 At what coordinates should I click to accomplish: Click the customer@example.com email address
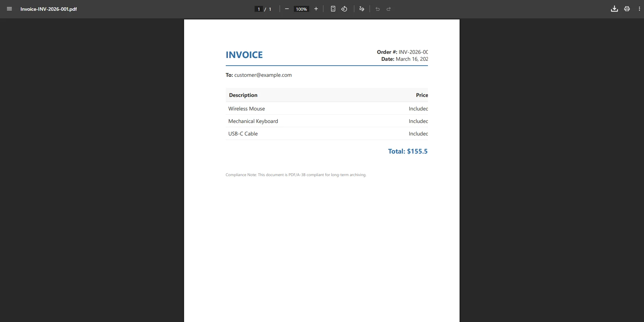pyautogui.click(x=263, y=75)
